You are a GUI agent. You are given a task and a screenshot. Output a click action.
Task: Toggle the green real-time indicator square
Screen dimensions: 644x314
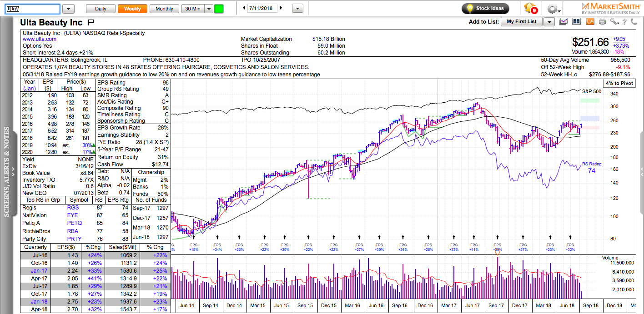(219, 9)
